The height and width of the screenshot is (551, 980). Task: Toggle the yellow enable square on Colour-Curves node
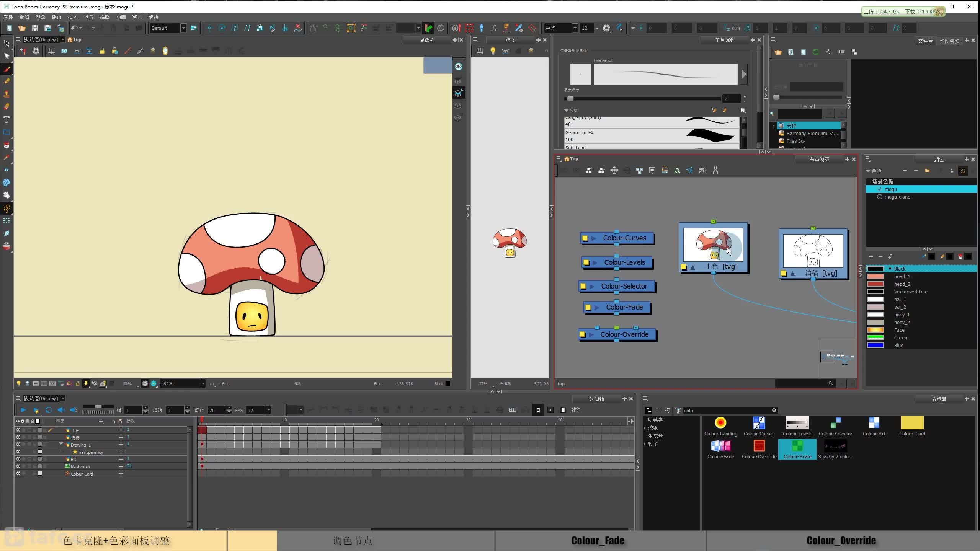coord(585,238)
